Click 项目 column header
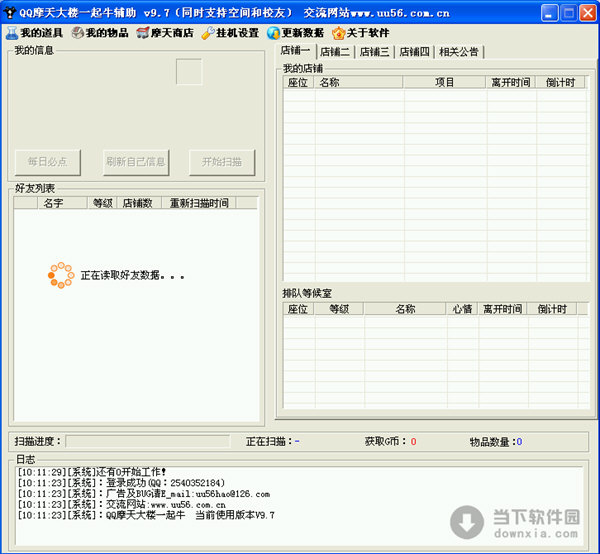Image resolution: width=600 pixels, height=554 pixels. click(444, 82)
